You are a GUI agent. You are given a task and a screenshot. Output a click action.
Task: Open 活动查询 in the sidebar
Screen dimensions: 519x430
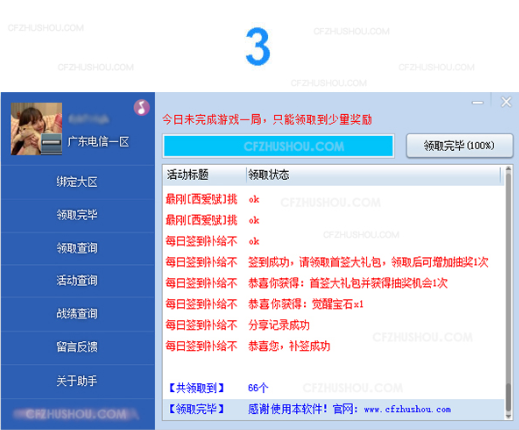tap(77, 281)
